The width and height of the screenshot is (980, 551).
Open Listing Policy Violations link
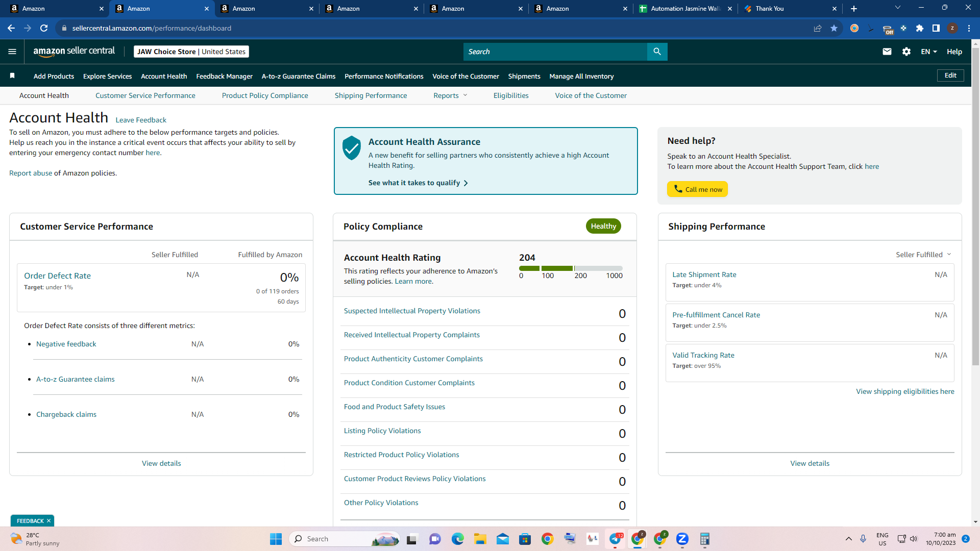point(382,431)
